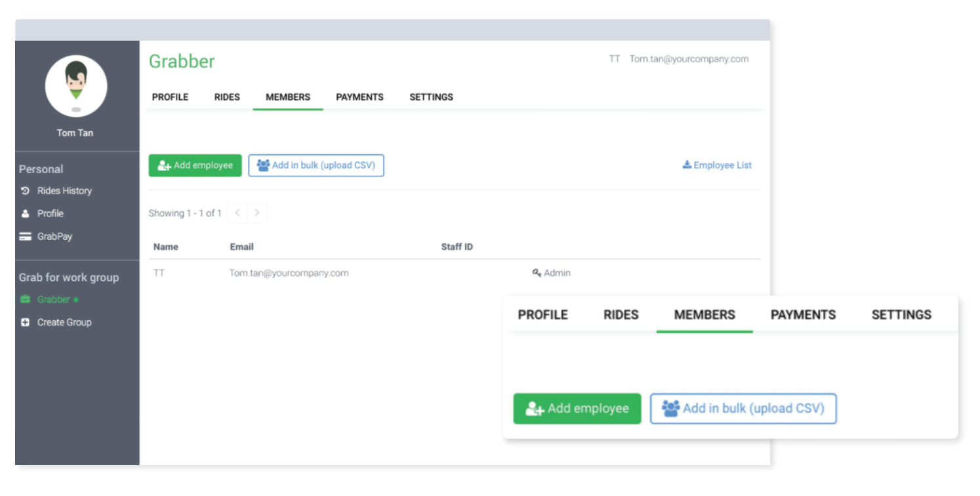Open the SETTINGS tab
Viewport: 980px width, 496px height.
pos(431,97)
